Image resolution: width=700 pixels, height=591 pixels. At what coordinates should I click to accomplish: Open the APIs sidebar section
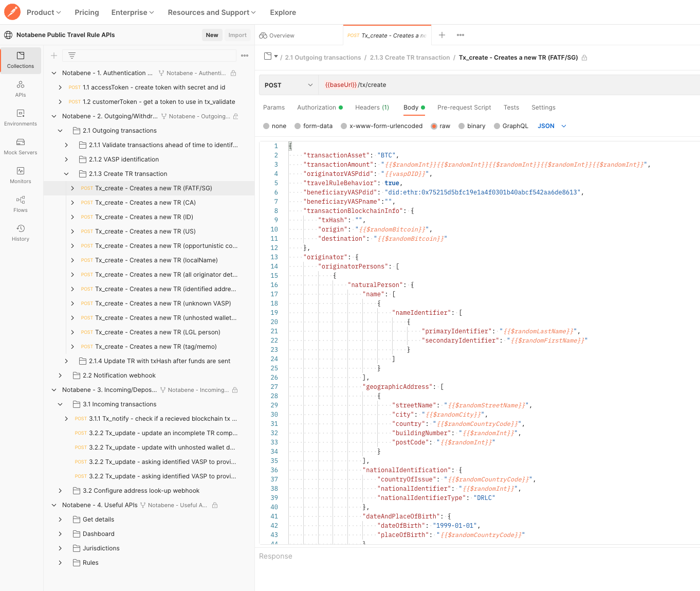21,89
